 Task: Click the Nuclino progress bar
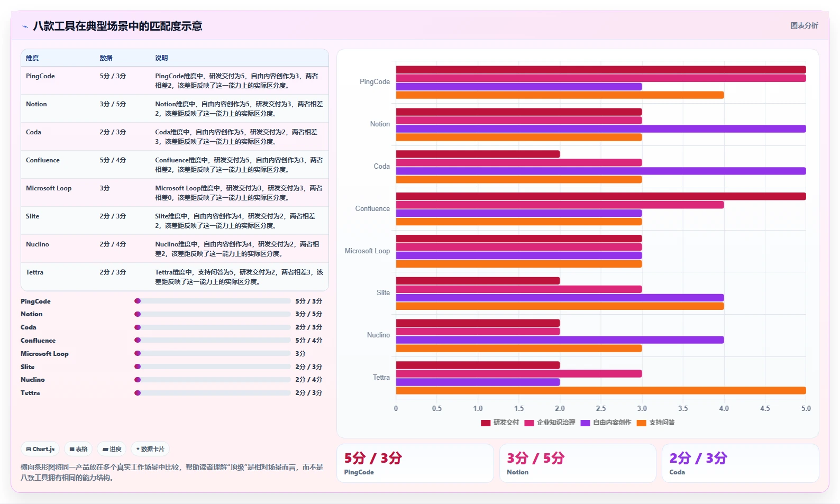(212, 380)
